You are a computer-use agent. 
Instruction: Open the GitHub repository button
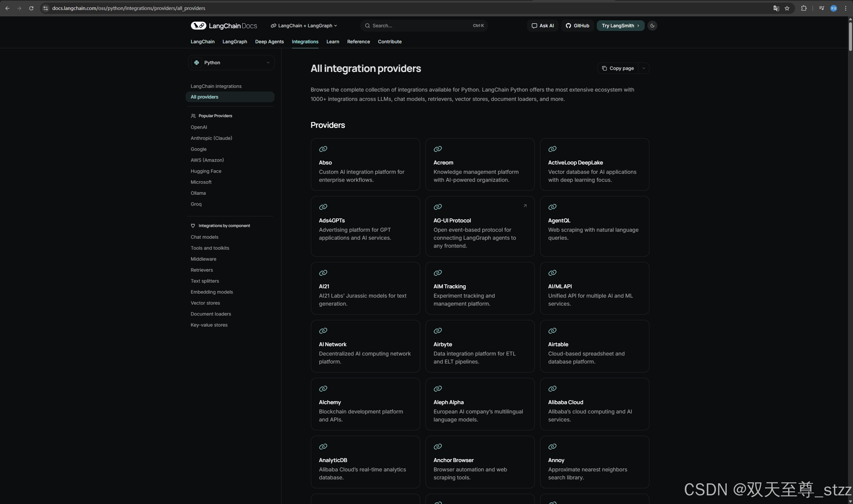pyautogui.click(x=577, y=26)
